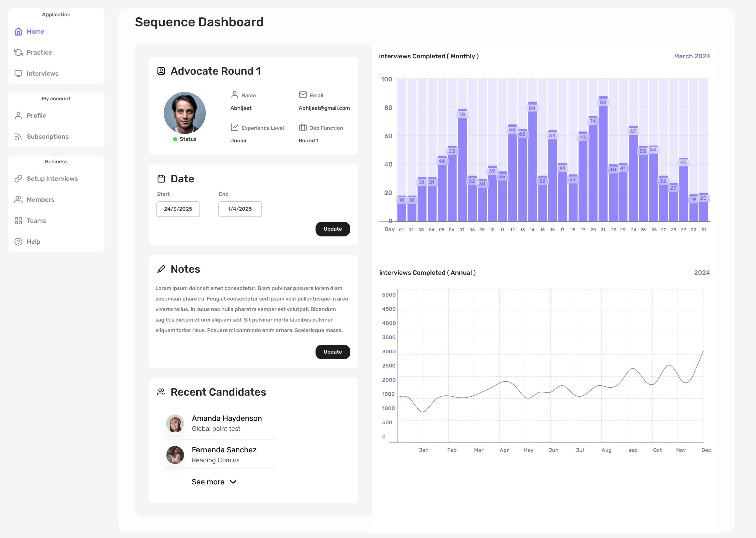The image size is (756, 538).
Task: Navigate to the Home menu item
Action: [x=35, y=32]
